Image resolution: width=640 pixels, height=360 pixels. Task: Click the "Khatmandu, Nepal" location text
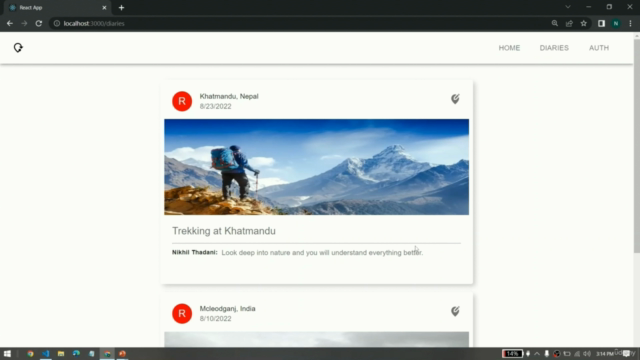229,96
